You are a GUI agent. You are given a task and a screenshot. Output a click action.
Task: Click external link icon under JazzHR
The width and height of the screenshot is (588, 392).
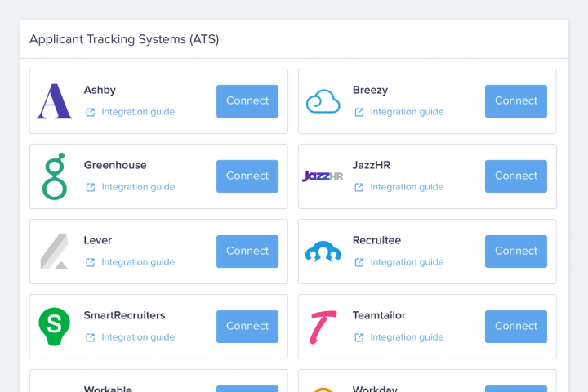pos(359,187)
